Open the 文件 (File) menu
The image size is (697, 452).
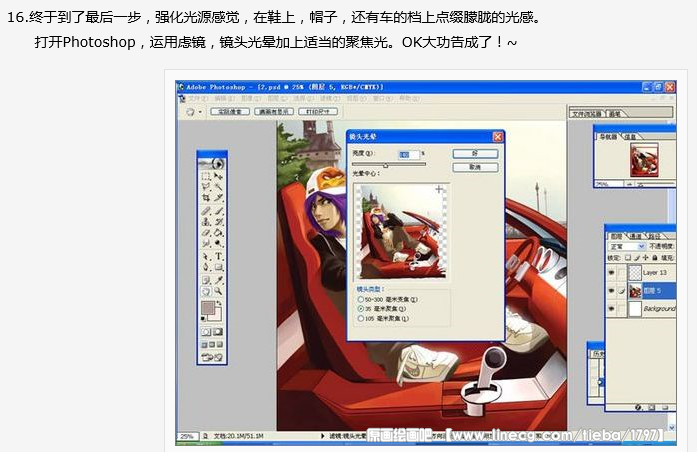[196, 98]
